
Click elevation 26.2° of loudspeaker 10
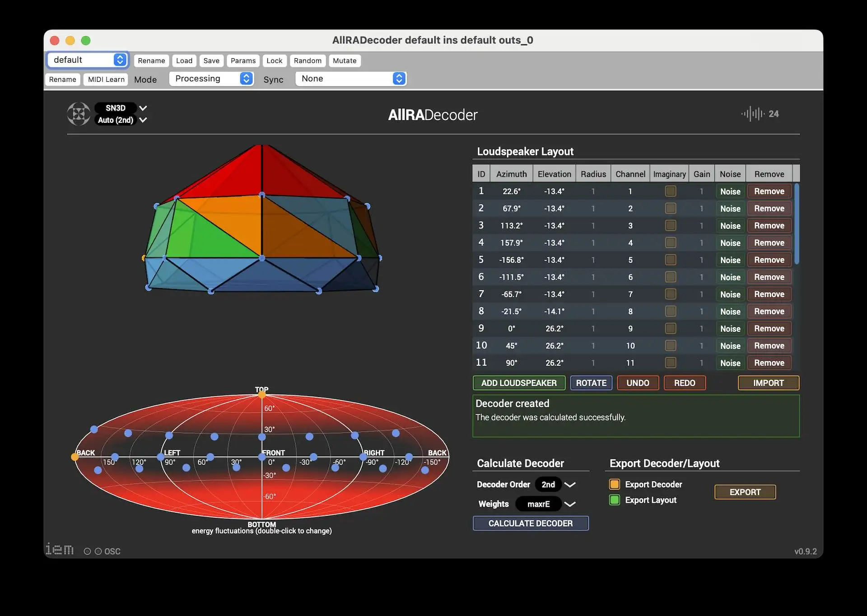coord(554,345)
